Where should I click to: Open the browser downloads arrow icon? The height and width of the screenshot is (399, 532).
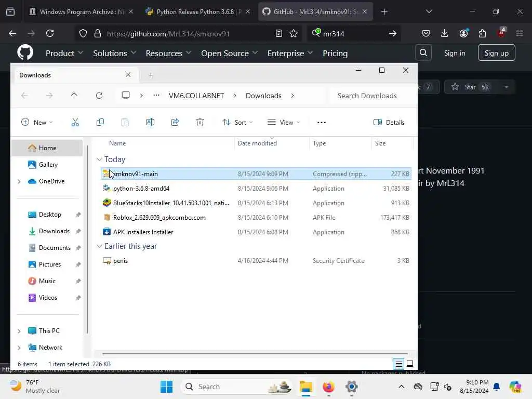(x=445, y=33)
